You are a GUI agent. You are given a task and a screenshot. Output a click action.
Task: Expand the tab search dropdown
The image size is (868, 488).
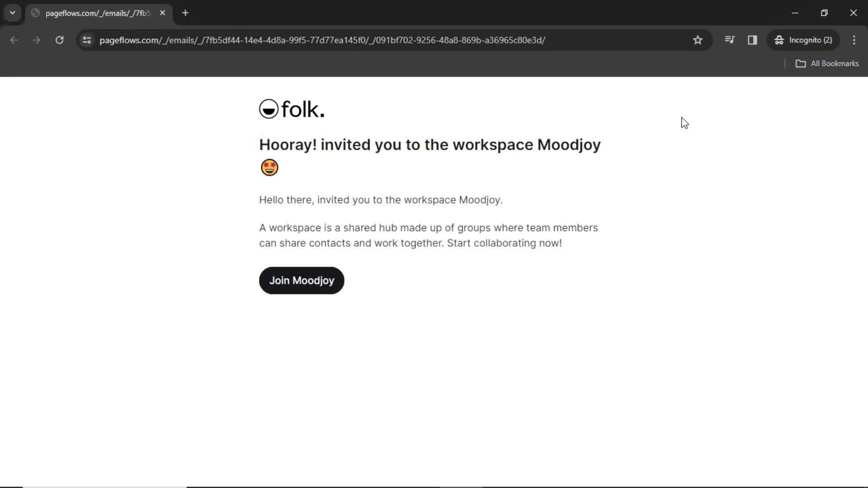click(13, 13)
